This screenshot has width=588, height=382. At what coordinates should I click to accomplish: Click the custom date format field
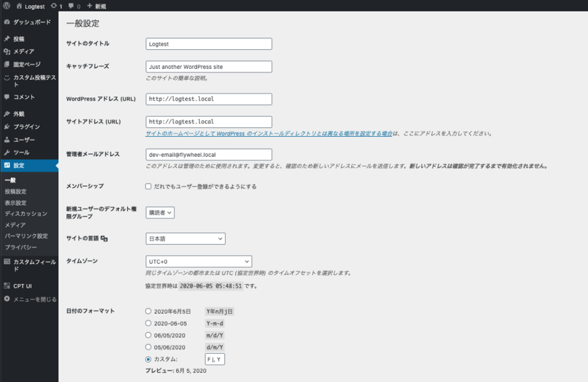(215, 359)
